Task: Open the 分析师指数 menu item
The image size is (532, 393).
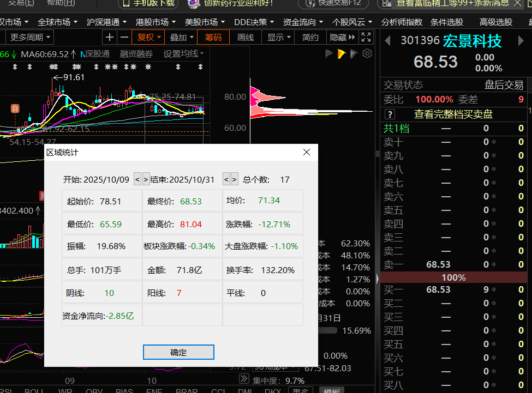Action: tap(402, 22)
